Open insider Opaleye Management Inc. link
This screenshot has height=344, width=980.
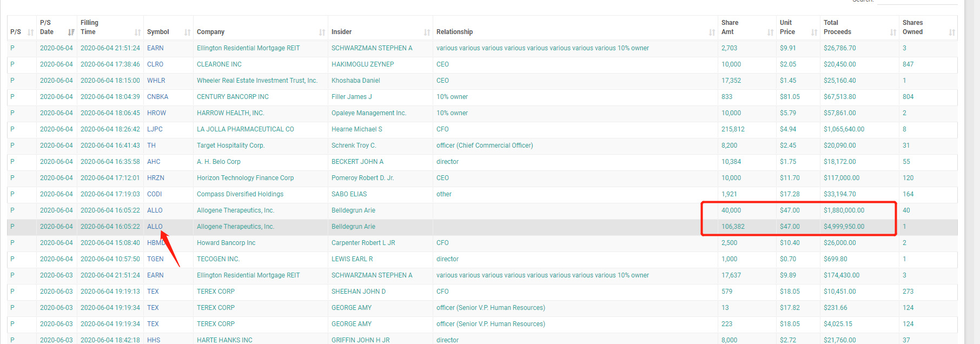[x=369, y=113]
